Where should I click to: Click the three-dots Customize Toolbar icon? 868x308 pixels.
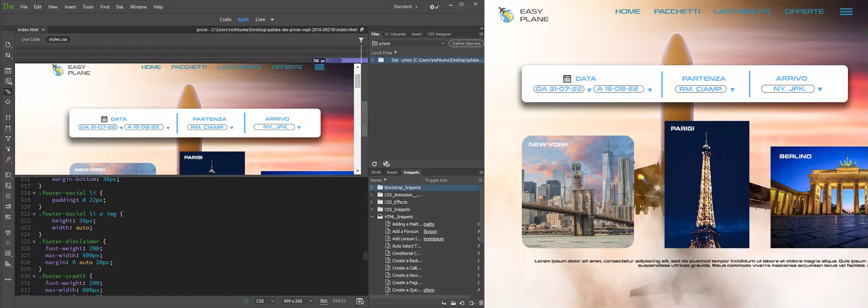tap(8, 279)
